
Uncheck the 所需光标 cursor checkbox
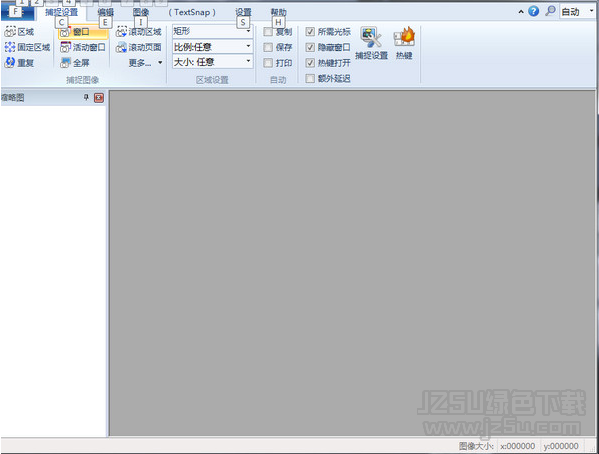click(310, 32)
